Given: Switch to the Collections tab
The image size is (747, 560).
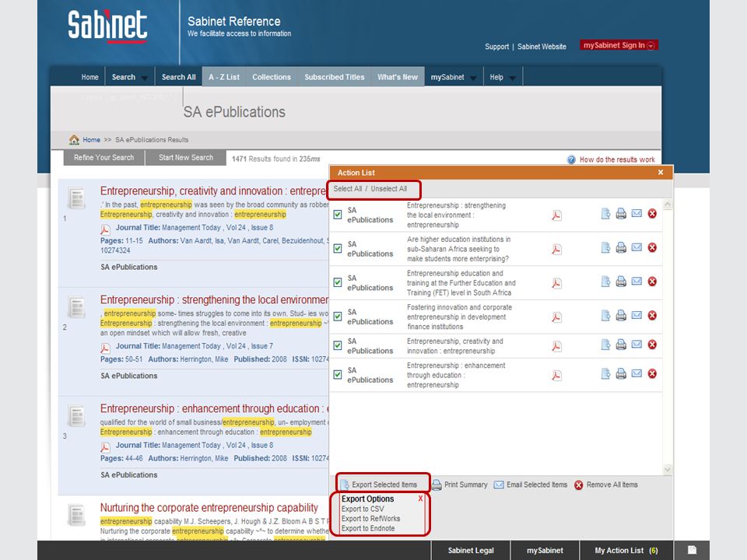Looking at the screenshot, I should coord(272,77).
